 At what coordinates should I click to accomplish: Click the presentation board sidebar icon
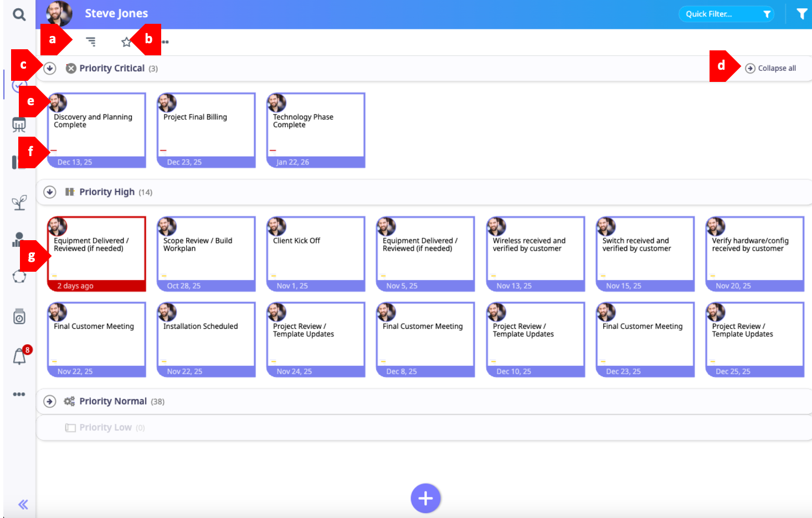tap(19, 125)
